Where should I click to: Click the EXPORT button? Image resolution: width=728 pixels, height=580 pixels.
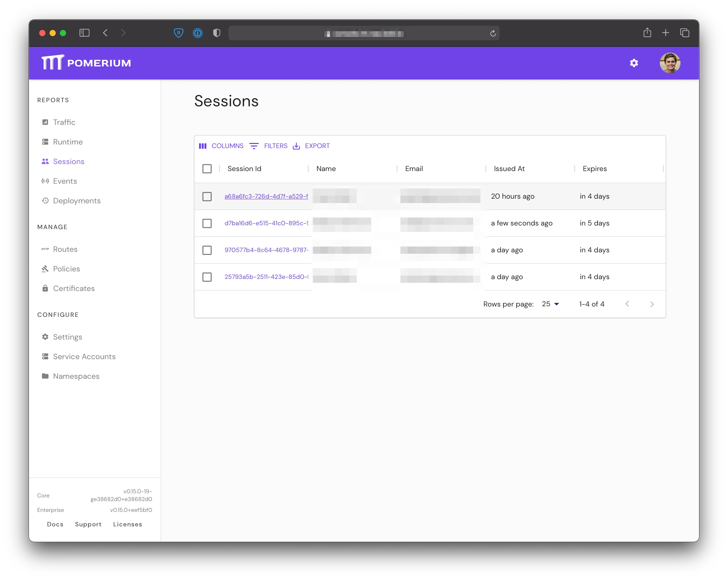pos(312,146)
